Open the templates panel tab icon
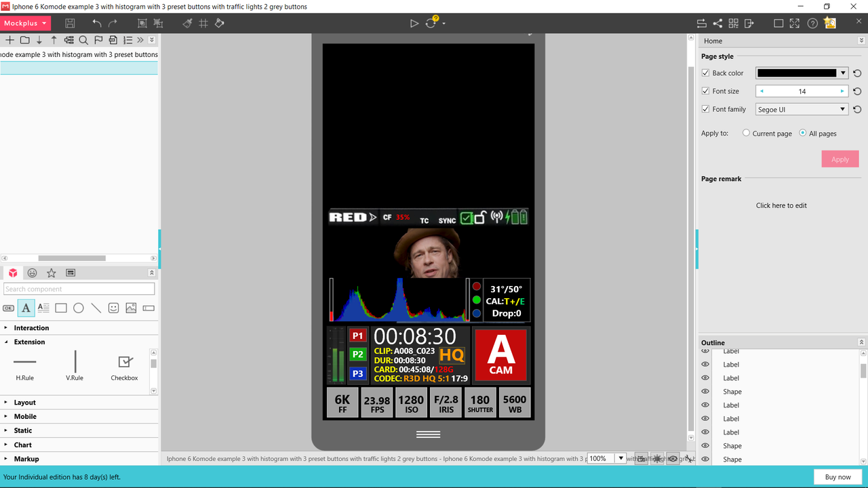 pyautogui.click(x=71, y=272)
